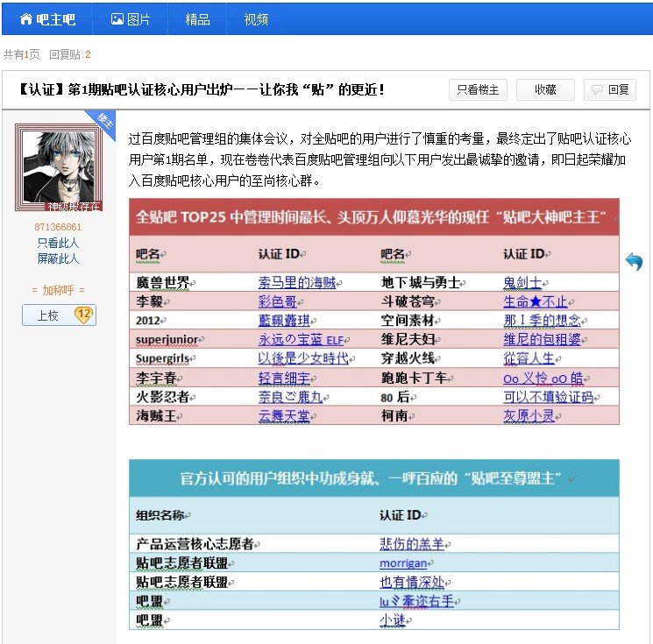Open the 奈良ご鹿丸 user link

click(291, 397)
